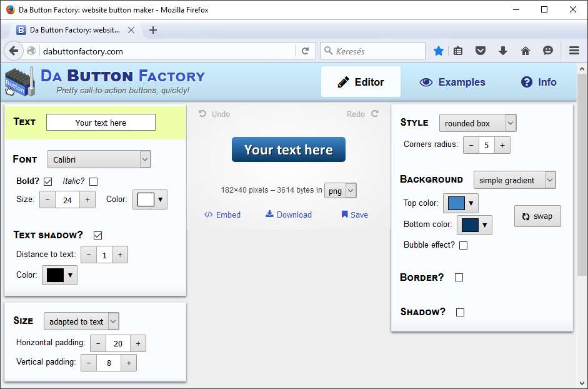The image size is (588, 389).
Task: Decrease horizontal padding value
Action: pyautogui.click(x=98, y=343)
